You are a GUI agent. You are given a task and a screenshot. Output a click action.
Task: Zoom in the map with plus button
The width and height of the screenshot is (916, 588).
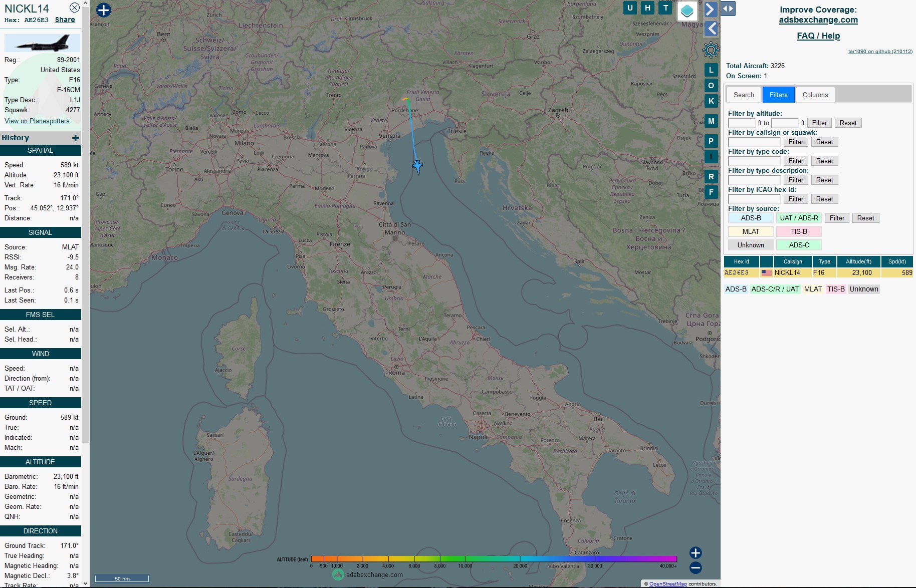pos(696,552)
